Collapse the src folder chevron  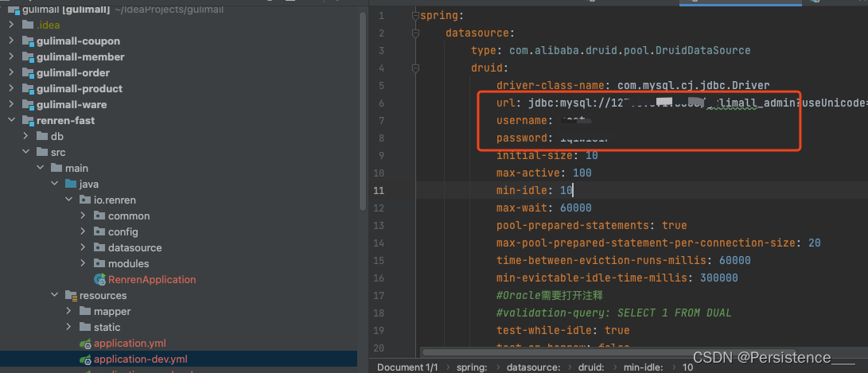pos(25,152)
